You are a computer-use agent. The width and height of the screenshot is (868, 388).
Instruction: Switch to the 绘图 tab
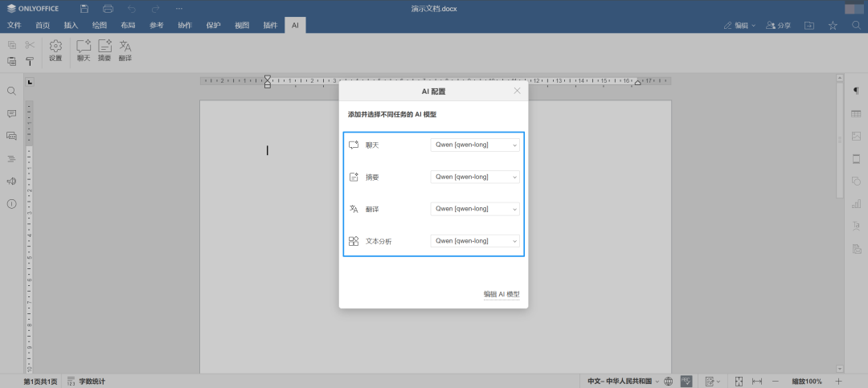(x=100, y=25)
